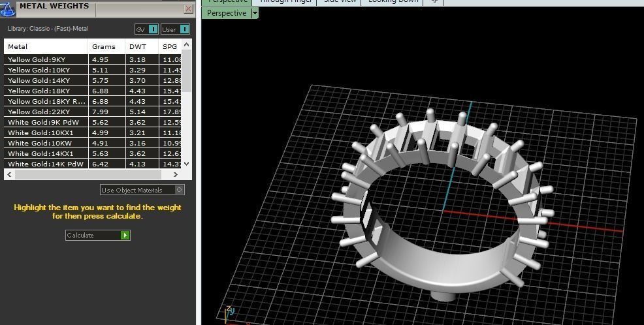Click the horizontal scrollbar left arrow

(x=9, y=174)
